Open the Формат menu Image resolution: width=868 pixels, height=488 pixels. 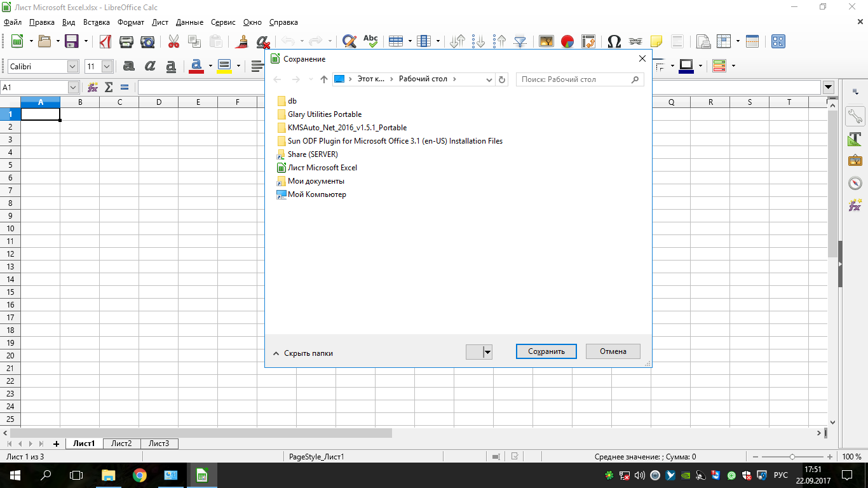(131, 22)
